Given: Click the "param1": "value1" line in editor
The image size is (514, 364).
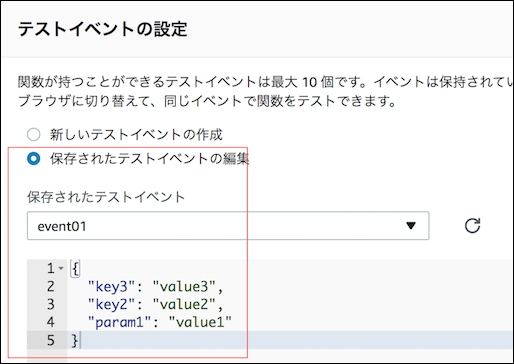Looking at the screenshot, I should tap(160, 322).
